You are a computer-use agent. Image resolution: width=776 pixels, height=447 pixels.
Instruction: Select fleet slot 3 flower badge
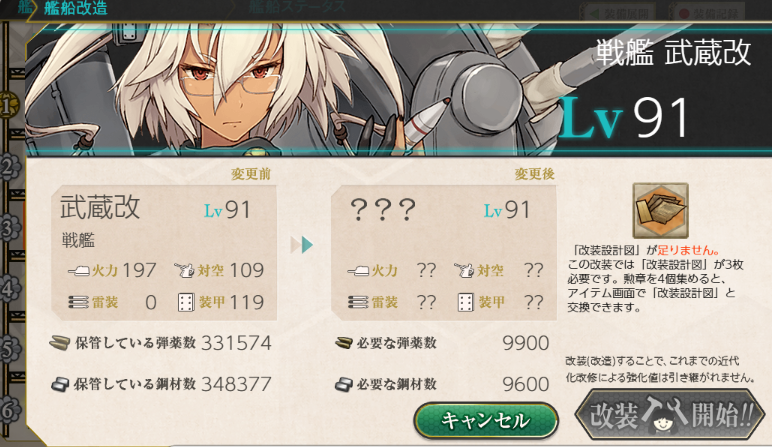10,228
